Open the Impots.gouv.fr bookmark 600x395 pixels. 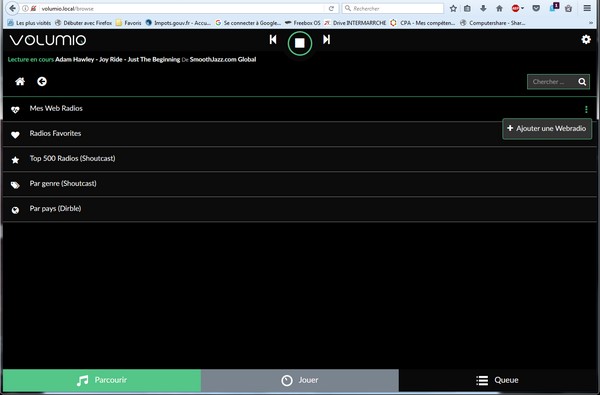[178, 23]
